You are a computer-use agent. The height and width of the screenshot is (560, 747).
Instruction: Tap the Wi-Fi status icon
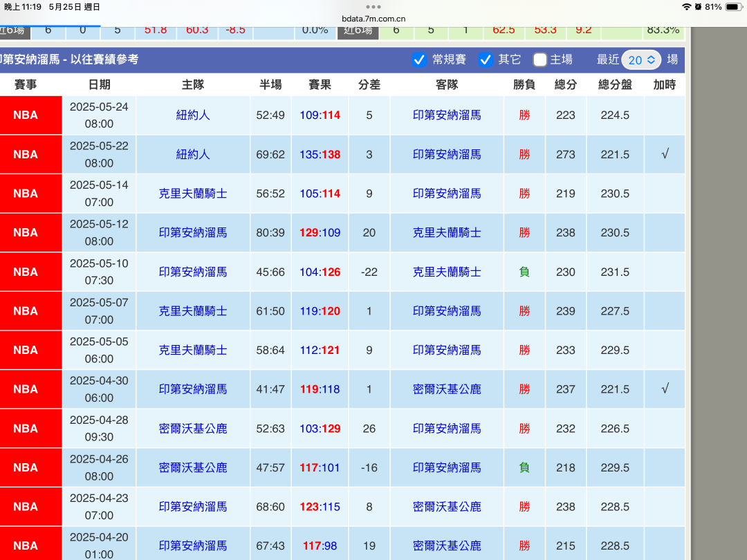pos(687,7)
